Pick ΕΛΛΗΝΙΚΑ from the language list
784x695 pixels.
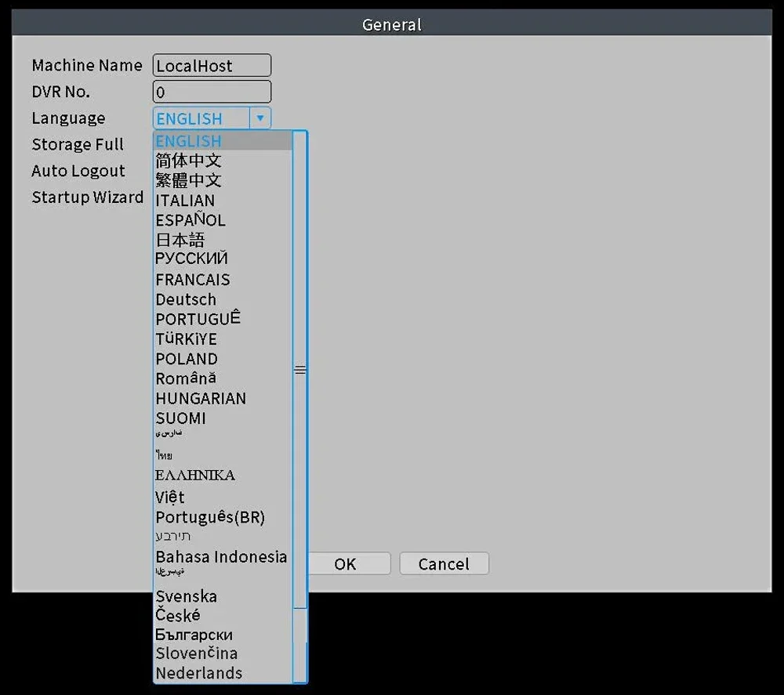click(195, 475)
